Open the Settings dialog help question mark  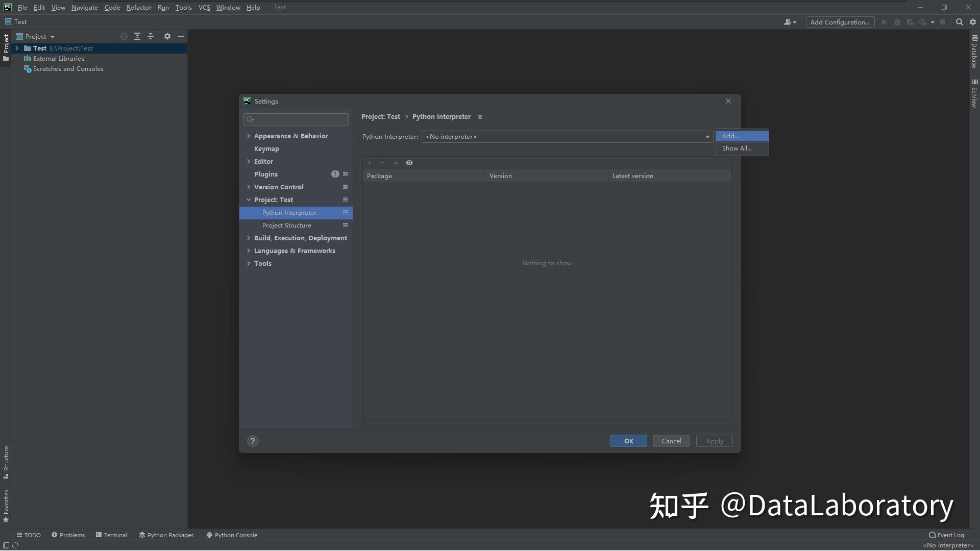click(x=253, y=441)
